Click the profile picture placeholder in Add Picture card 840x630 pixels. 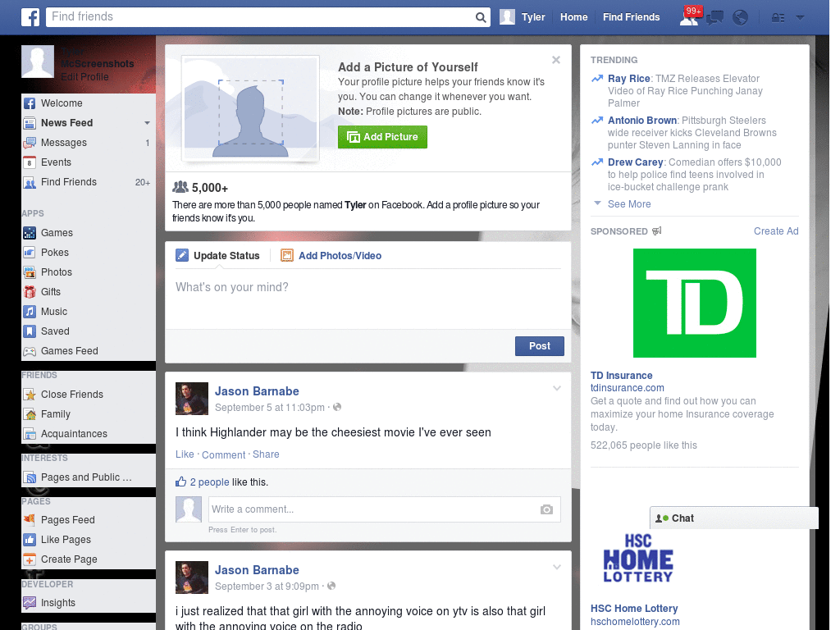point(251,109)
